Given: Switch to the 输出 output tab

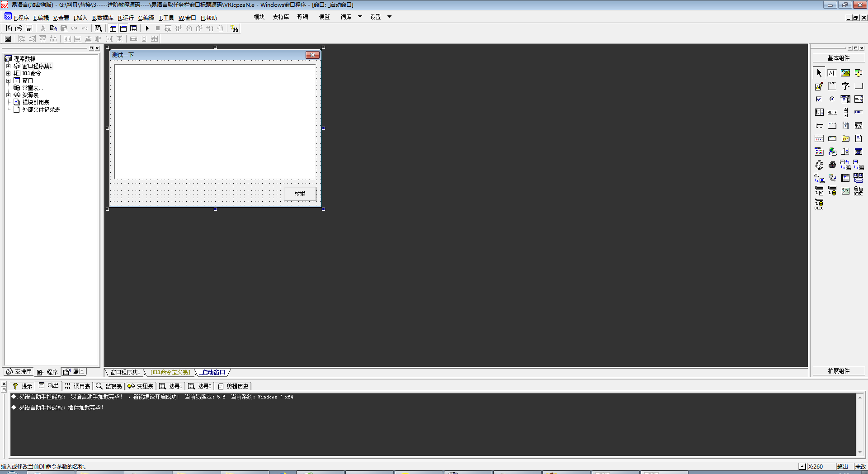Looking at the screenshot, I should [x=49, y=386].
